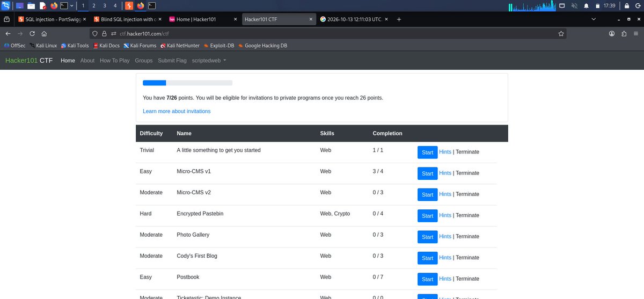Open a new browser tab with plus
The height and width of the screenshot is (299, 644).
[399, 19]
